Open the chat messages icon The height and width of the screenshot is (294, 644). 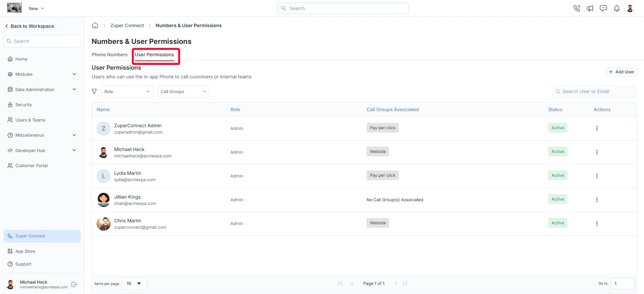click(603, 8)
